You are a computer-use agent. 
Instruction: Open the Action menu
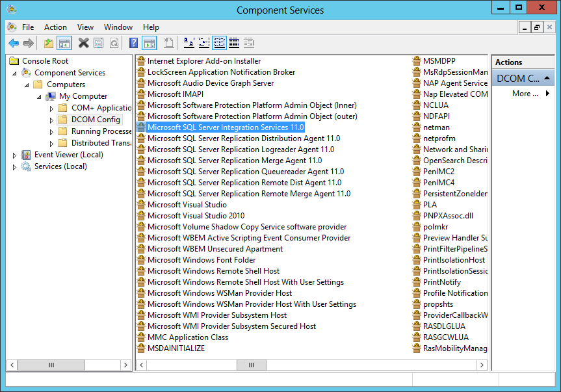tap(55, 27)
